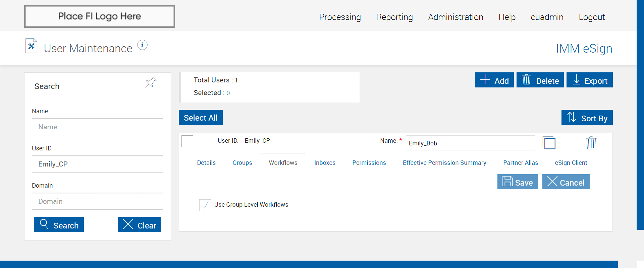
Task: Click the Add user button
Action: [x=494, y=80]
